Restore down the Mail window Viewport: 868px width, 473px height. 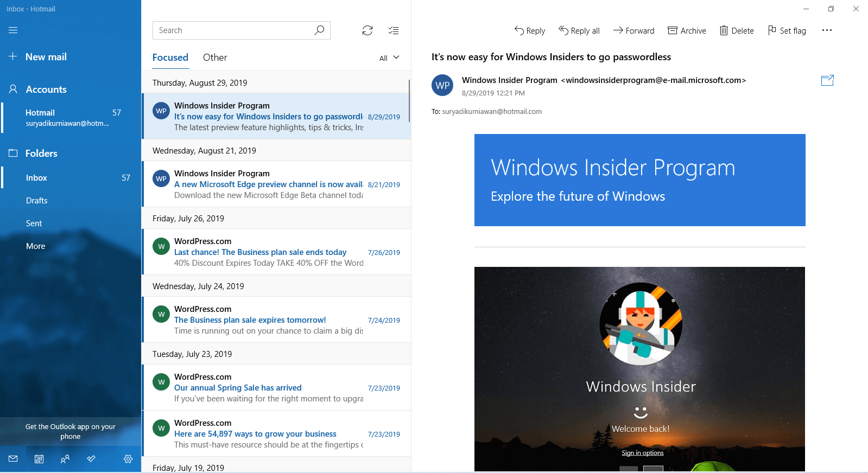pyautogui.click(x=831, y=9)
